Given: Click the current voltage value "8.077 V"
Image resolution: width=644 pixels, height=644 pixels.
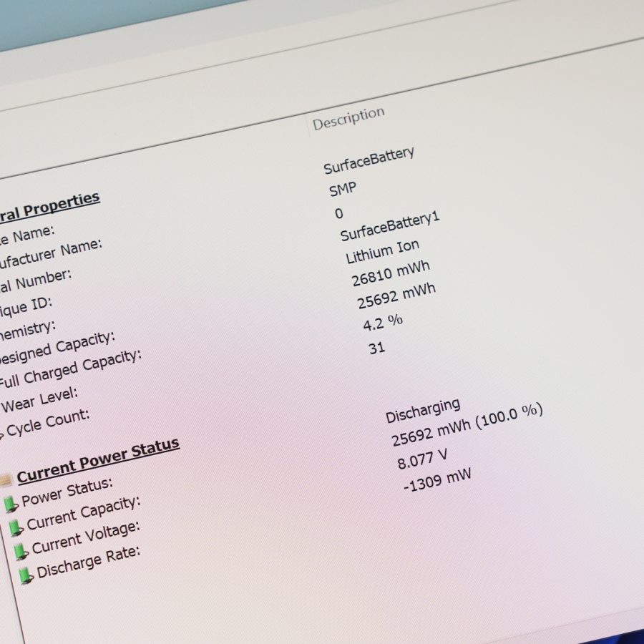Looking at the screenshot, I should click(x=422, y=459).
